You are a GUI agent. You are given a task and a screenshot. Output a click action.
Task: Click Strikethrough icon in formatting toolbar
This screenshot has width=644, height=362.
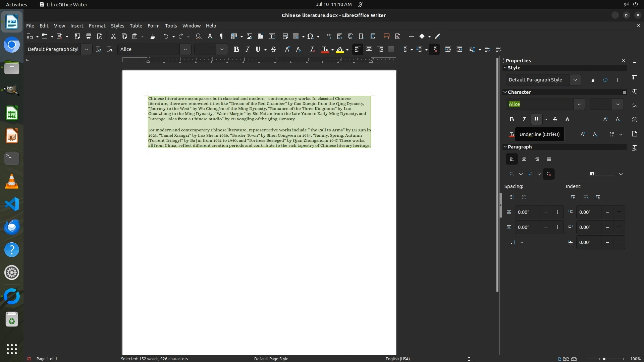coord(273,49)
